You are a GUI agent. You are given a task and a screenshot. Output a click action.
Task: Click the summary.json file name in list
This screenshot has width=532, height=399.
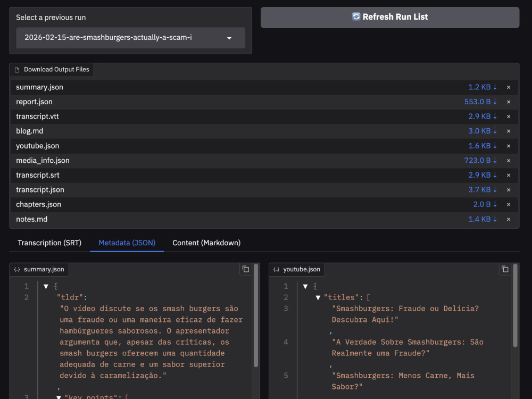[39, 87]
